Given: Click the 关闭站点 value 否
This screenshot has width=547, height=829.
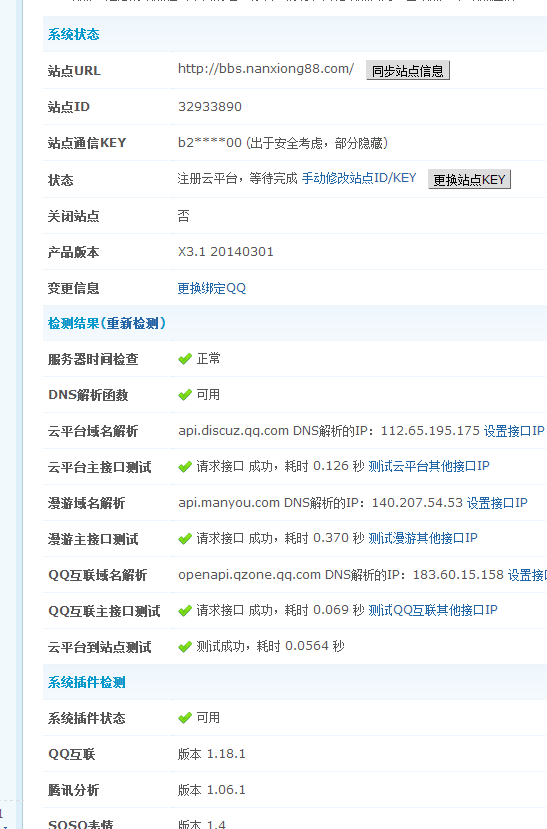Looking at the screenshot, I should coord(183,216).
